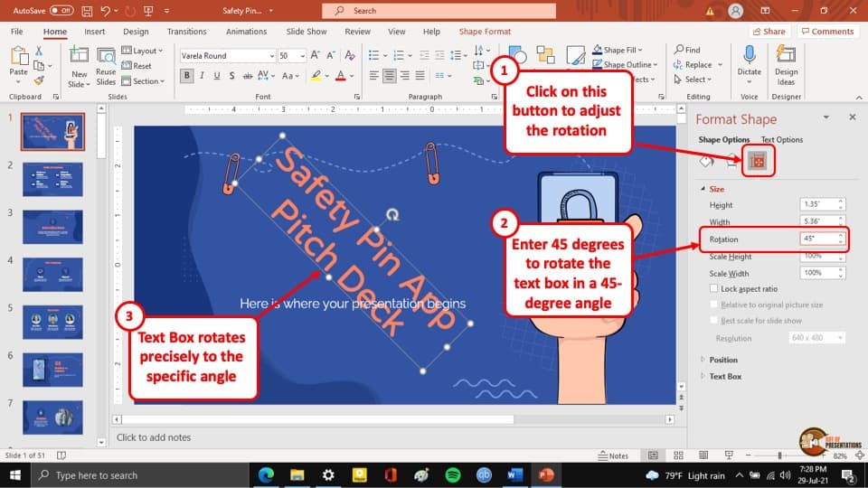Check Lock aspect ratio
The image size is (868, 488).
point(713,289)
